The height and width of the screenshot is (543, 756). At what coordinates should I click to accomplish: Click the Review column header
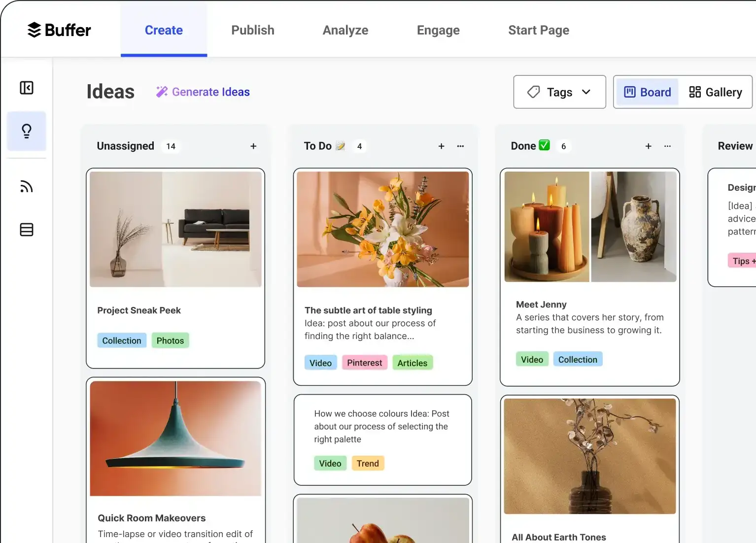735,146
